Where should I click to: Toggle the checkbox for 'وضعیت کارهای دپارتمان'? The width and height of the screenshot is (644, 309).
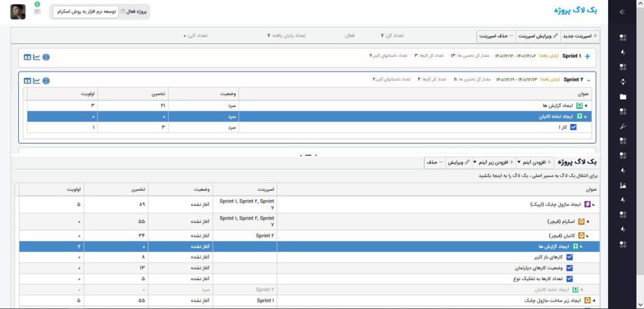coord(570,267)
